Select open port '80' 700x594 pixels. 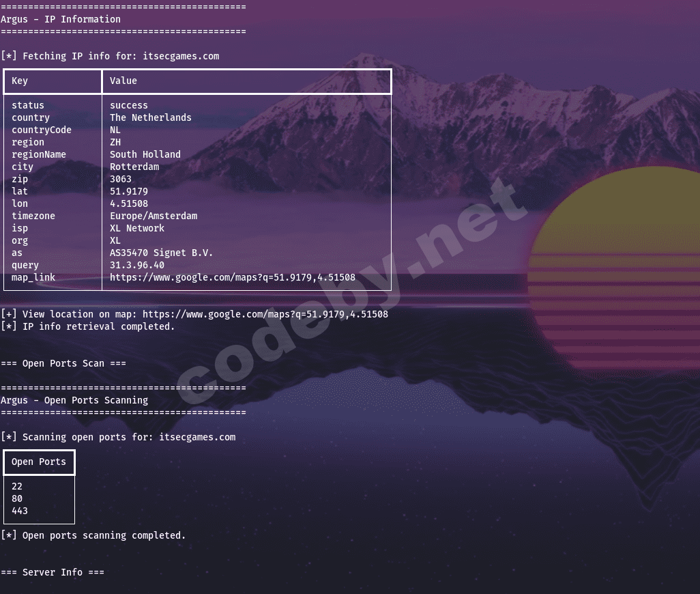pos(17,498)
